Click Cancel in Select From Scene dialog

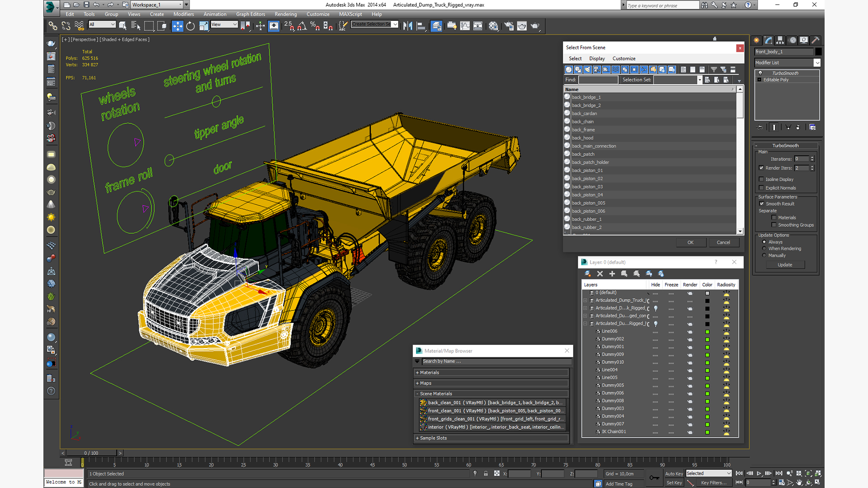coord(723,243)
